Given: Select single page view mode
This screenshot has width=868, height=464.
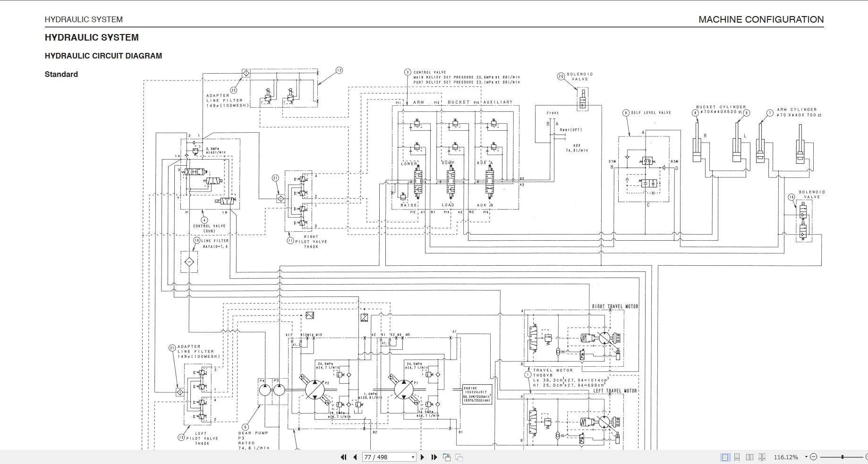Looking at the screenshot, I should click(725, 457).
